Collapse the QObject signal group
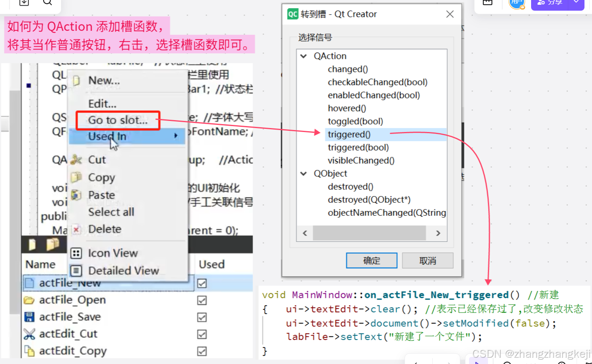Screen dimensions: 592x364 [304, 174]
